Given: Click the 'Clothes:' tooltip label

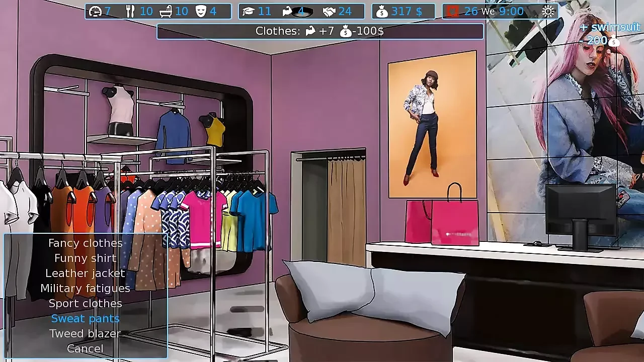Looking at the screenshot, I should [278, 31].
